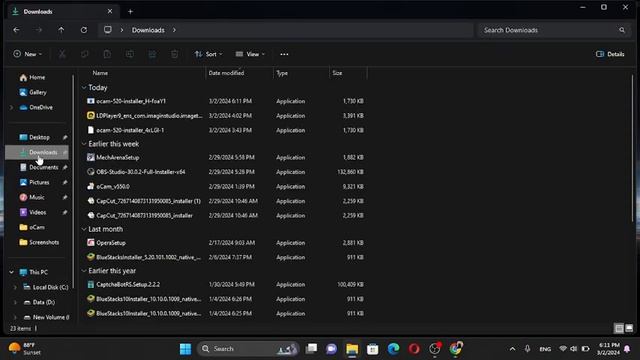Open Task View from the taskbar
This screenshot has width=640, height=360.
[311, 349]
